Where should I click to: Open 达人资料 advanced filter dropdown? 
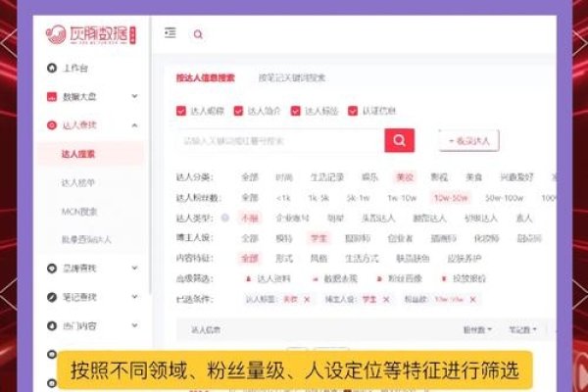pos(269,278)
